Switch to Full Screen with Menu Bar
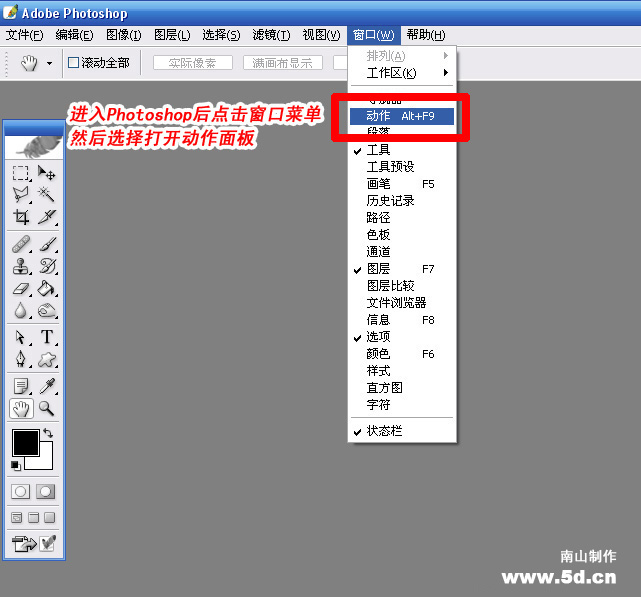The height and width of the screenshot is (597, 641). point(34,518)
